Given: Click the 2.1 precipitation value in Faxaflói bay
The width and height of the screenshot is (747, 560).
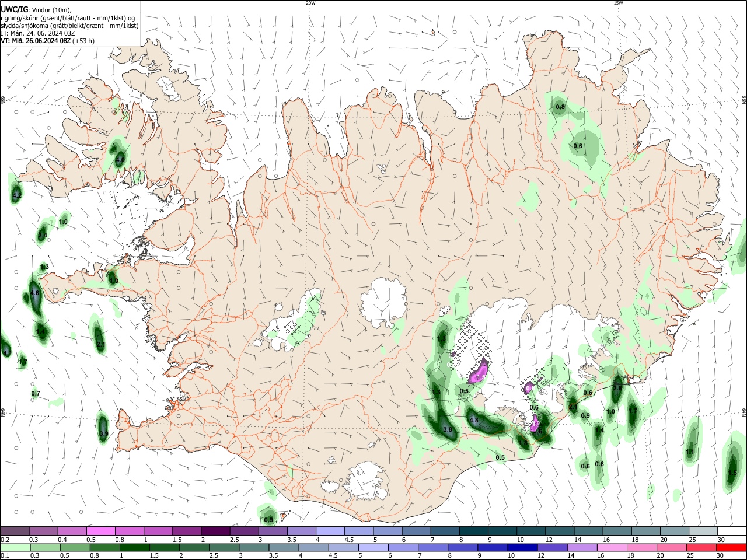Looking at the screenshot, I should coord(100,345).
